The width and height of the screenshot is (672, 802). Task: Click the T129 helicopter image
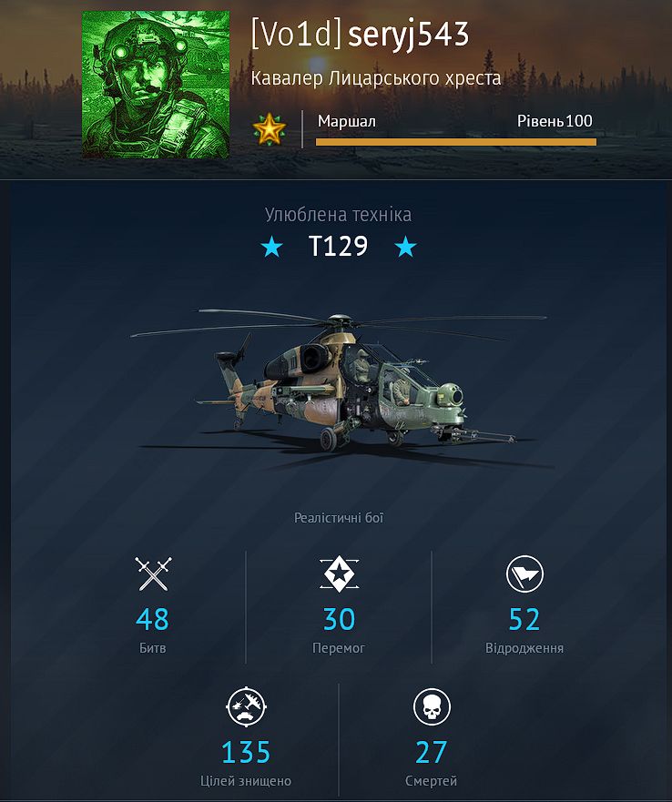(x=339, y=381)
